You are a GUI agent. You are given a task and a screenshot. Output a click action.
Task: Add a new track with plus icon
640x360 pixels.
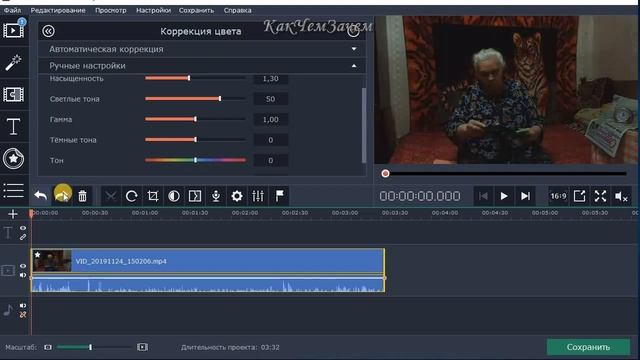click(x=13, y=214)
